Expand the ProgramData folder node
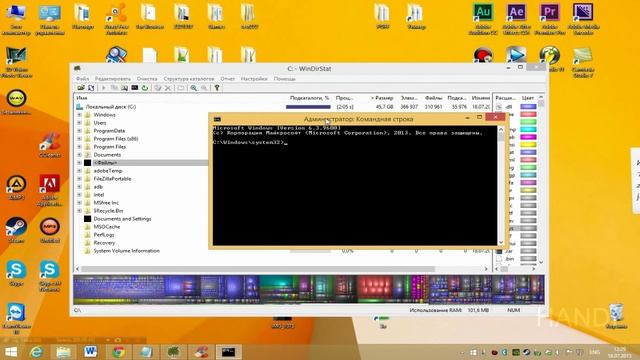The image size is (640, 360). click(x=79, y=131)
